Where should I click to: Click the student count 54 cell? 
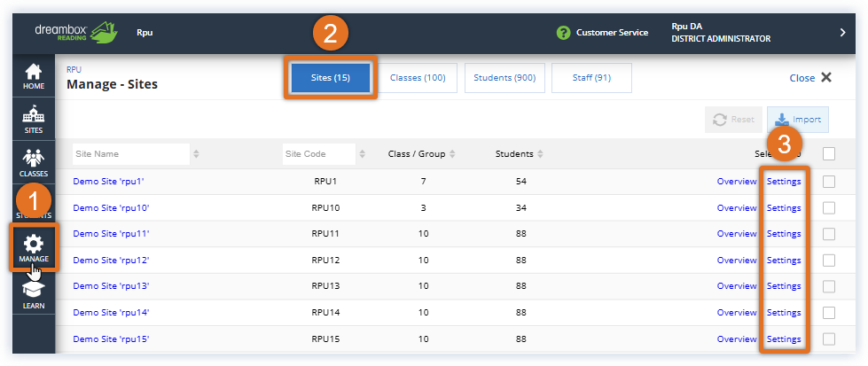(x=521, y=181)
